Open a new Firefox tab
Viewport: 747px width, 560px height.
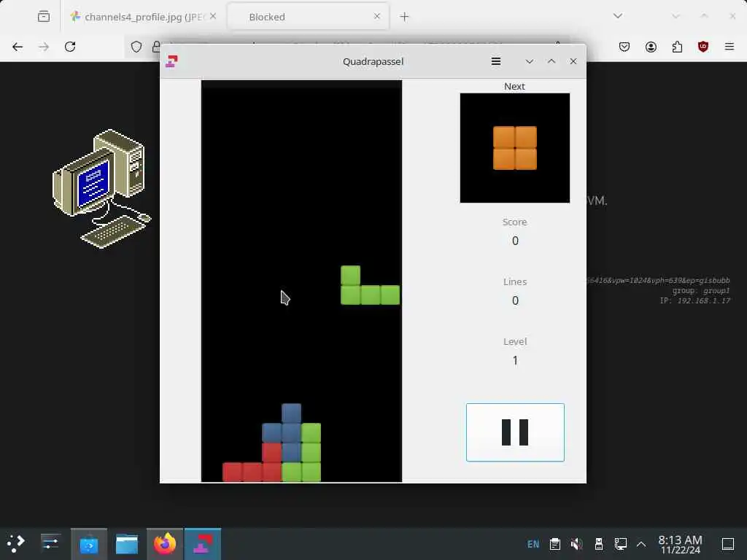pos(404,17)
